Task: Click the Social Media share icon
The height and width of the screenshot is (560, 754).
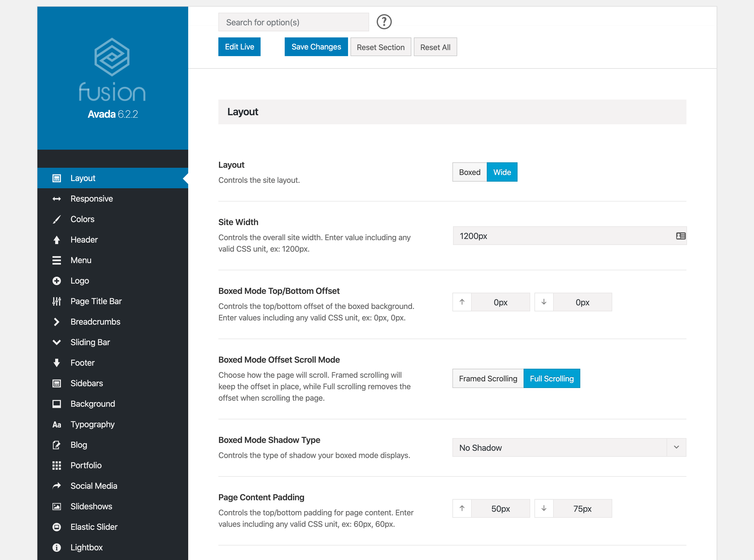Action: 57,486
